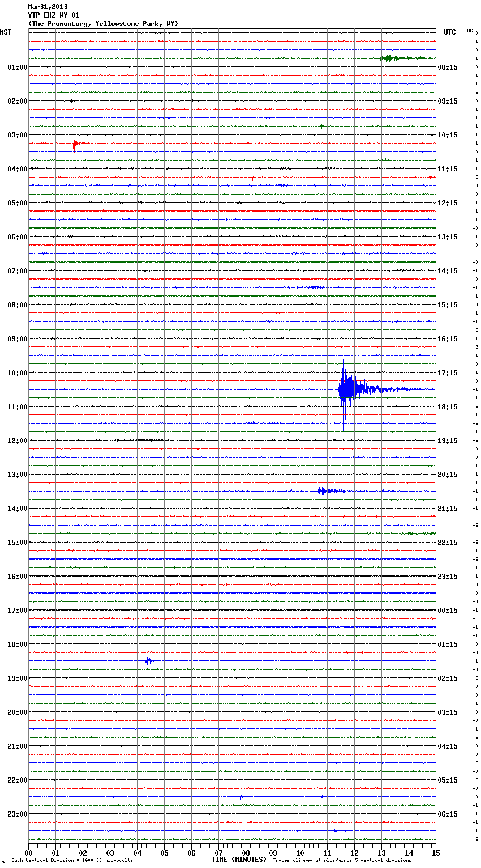The height and width of the screenshot is (868, 481).
Task: Click the 00 minute tick label on the axis
Action: (28, 853)
